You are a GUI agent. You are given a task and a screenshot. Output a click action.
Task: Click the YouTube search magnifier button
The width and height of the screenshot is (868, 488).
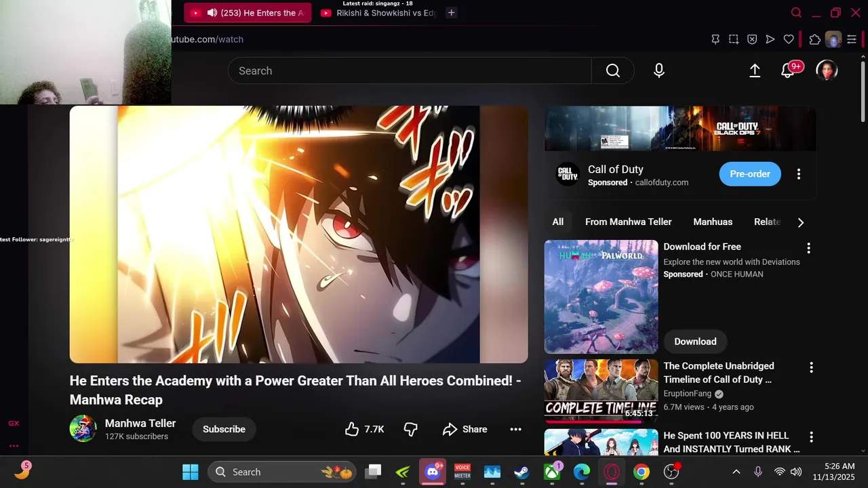[613, 70]
